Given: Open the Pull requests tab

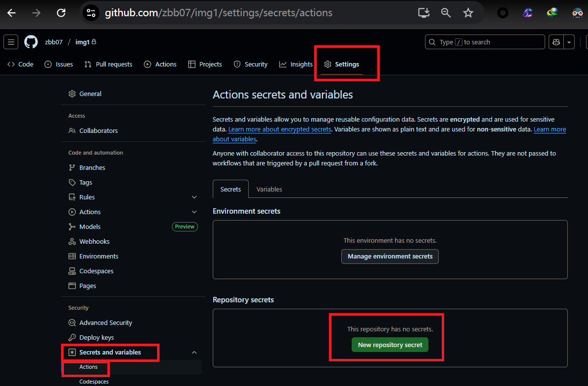Looking at the screenshot, I should coord(108,64).
